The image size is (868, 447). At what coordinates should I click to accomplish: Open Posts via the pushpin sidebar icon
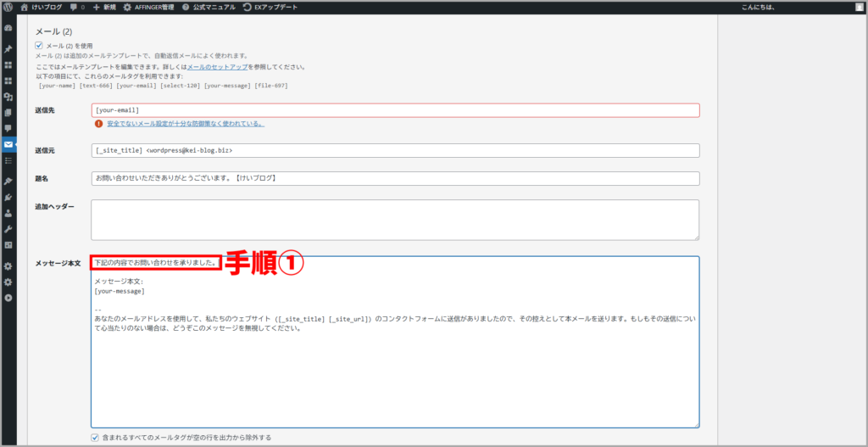point(8,48)
